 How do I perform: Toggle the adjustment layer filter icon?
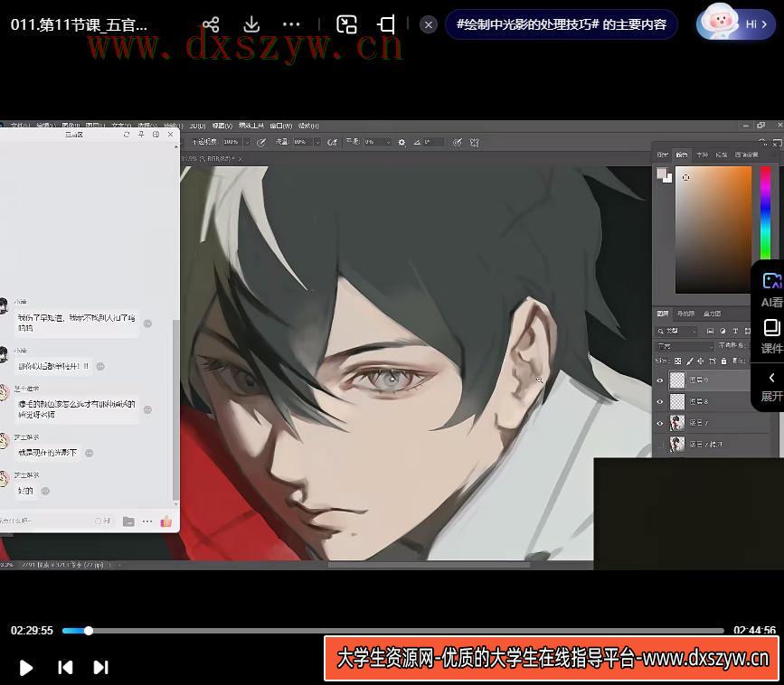click(x=723, y=331)
